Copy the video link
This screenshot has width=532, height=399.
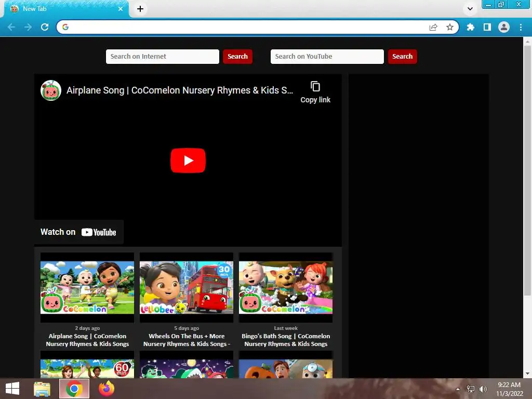(315, 92)
